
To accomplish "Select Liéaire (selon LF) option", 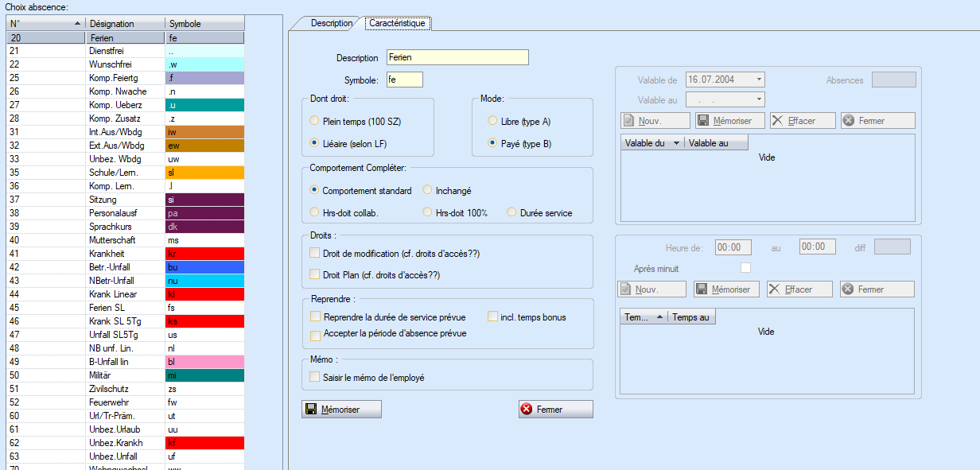I will pos(314,143).
